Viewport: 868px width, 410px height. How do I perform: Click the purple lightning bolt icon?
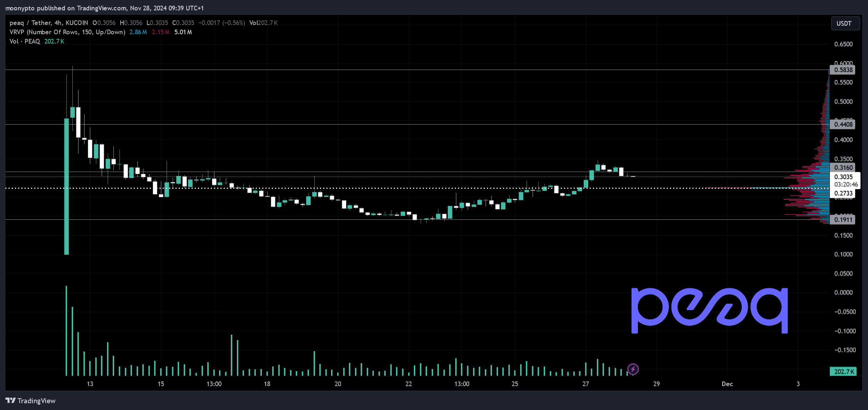pyautogui.click(x=633, y=369)
